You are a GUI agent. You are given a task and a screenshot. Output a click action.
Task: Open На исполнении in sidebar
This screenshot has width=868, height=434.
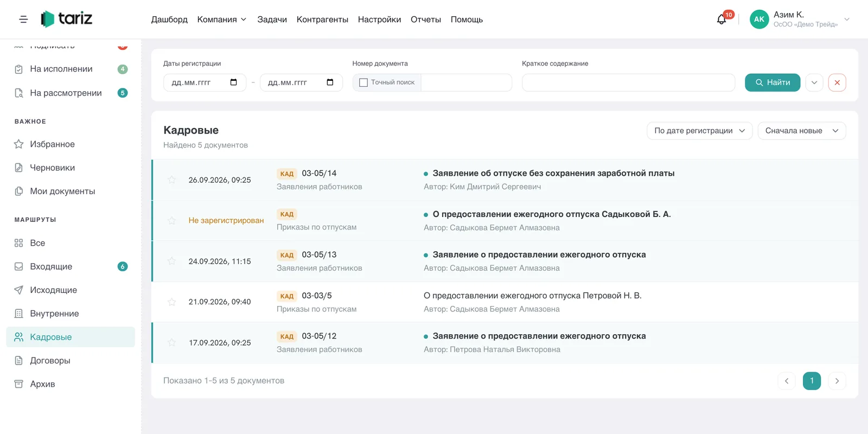[x=71, y=69]
